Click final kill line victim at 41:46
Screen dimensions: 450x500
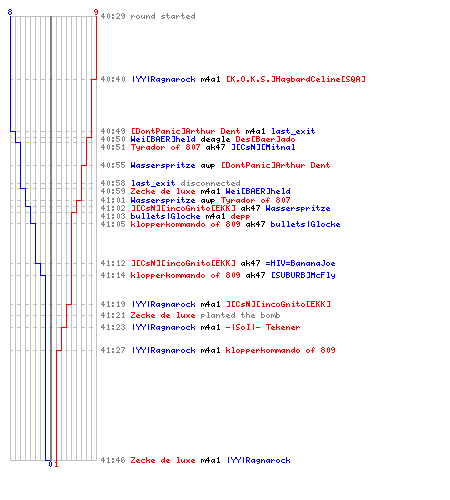[259, 460]
